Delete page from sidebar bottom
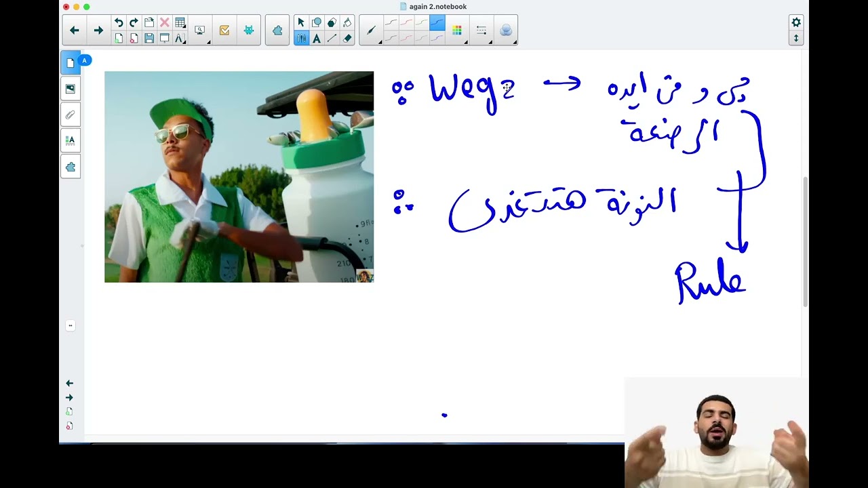 pos(69,426)
